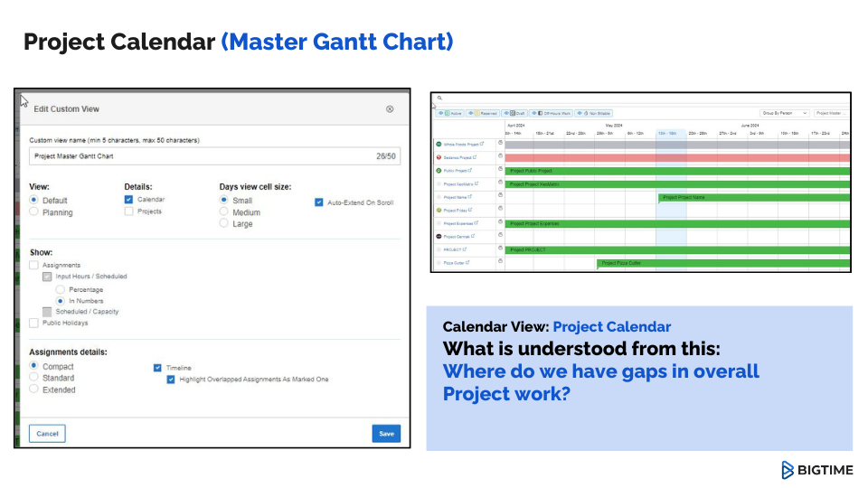
Task: Click the Whole Foods Project avatar icon
Action: (439, 144)
